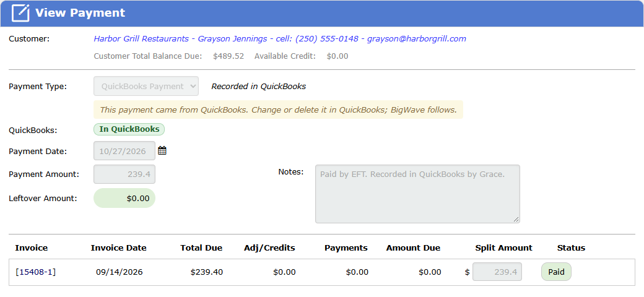Click the Invoice Date column header

pyautogui.click(x=119, y=247)
